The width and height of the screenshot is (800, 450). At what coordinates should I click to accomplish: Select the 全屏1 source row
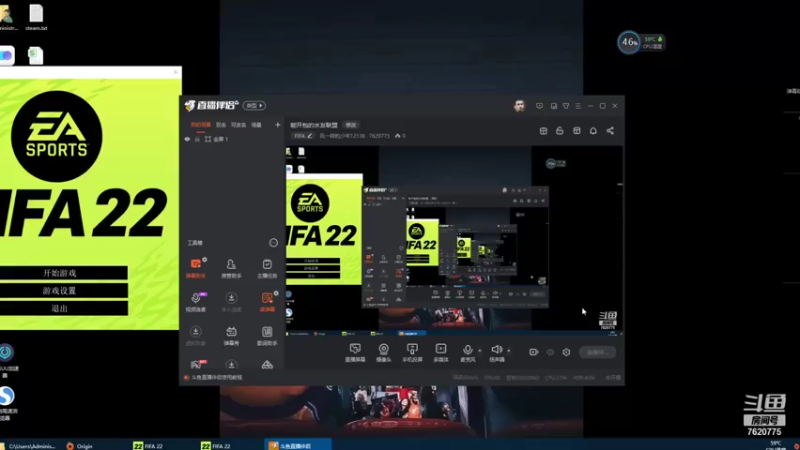coord(232,139)
